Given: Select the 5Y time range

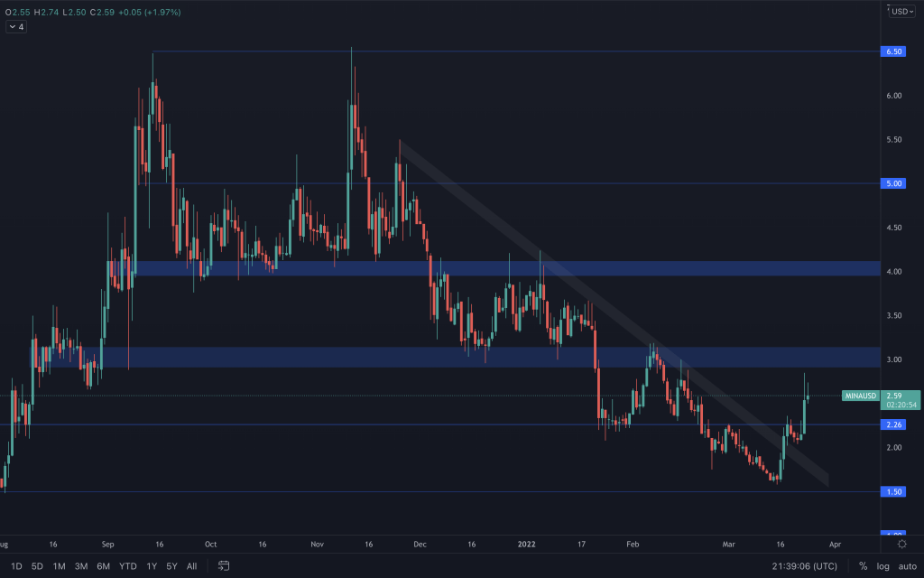Looking at the screenshot, I should point(171,566).
